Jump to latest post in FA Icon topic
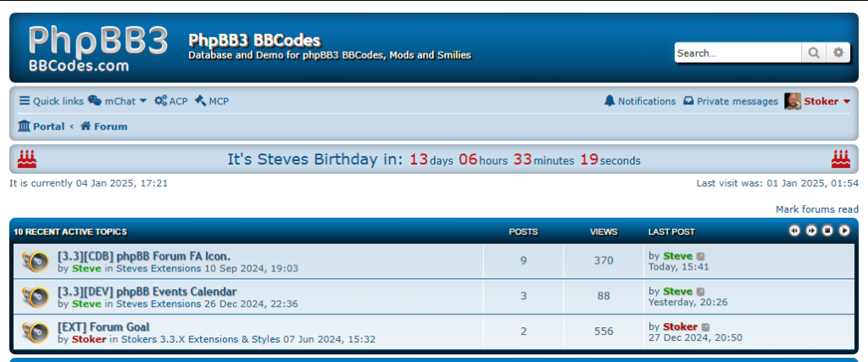The image size is (868, 362). [x=700, y=256]
